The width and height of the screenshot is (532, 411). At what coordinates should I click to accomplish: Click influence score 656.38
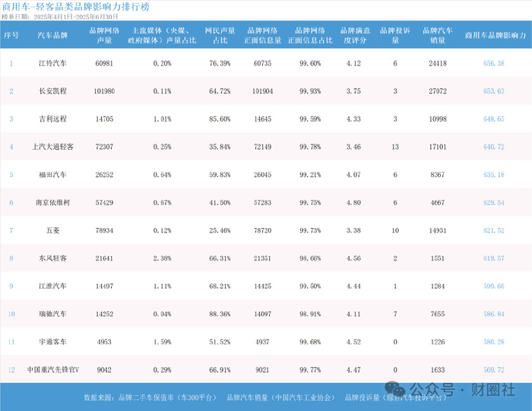tap(494, 63)
